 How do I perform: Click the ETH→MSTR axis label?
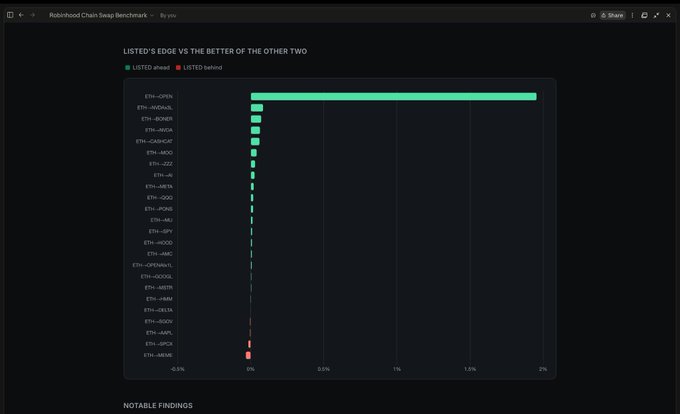pos(159,288)
